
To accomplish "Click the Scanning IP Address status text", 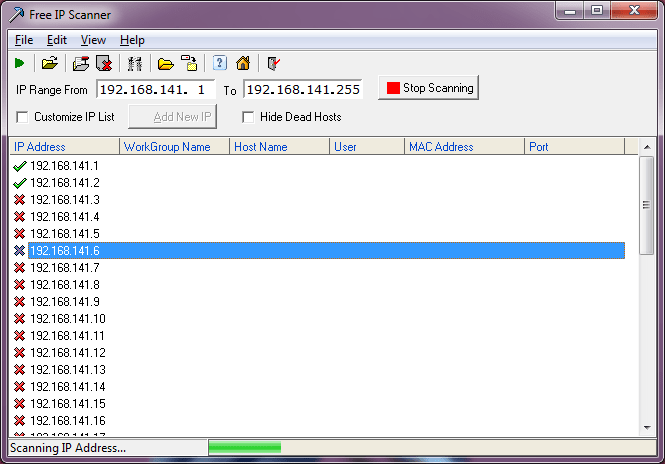I will pyautogui.click(x=68, y=448).
